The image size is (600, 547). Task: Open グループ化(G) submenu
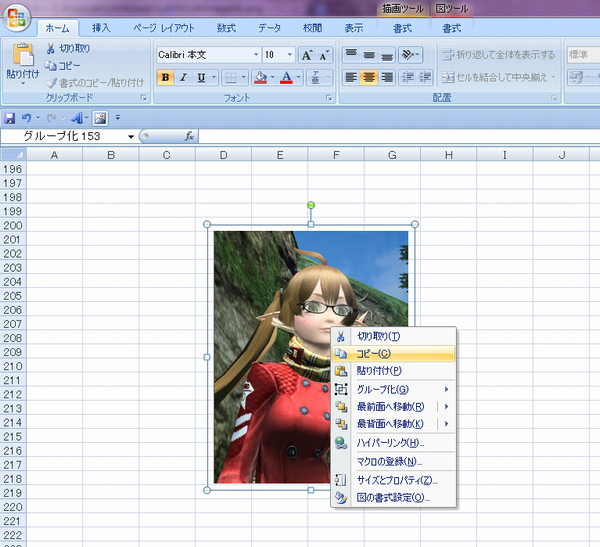click(x=394, y=389)
